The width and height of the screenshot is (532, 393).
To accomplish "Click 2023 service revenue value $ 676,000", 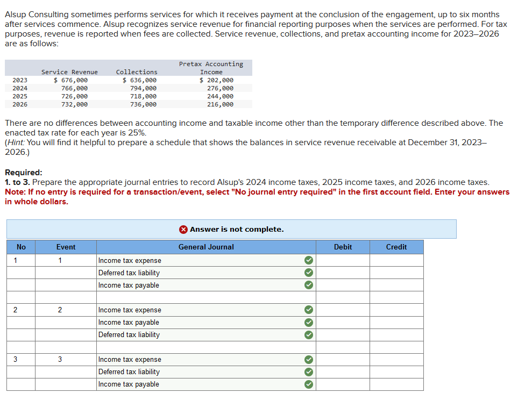I will click(70, 80).
